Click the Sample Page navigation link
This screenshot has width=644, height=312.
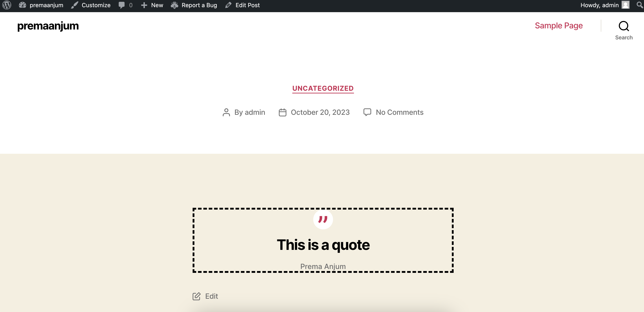pos(559,26)
